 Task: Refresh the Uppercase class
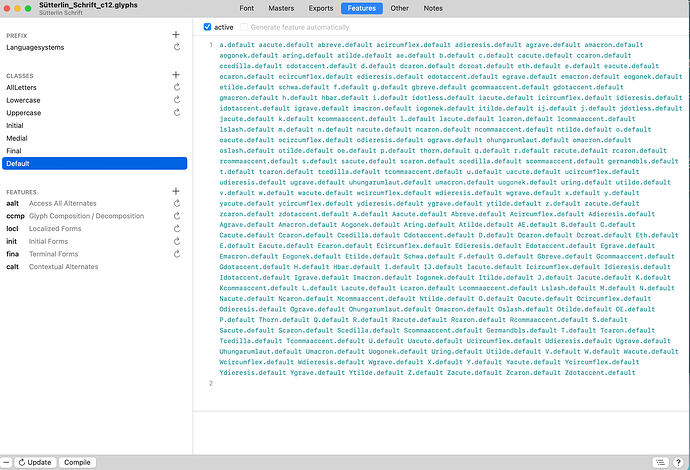(176, 113)
